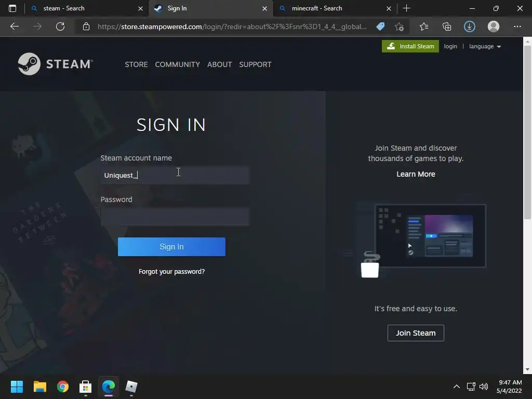Open the Windows Start menu
This screenshot has height=399, width=532.
[17, 387]
